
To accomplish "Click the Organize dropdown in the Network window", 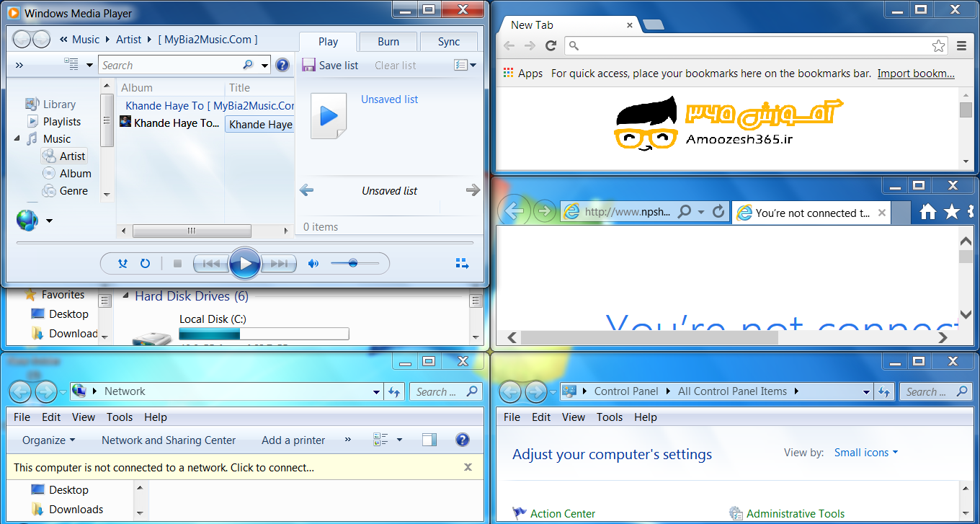I will [48, 440].
